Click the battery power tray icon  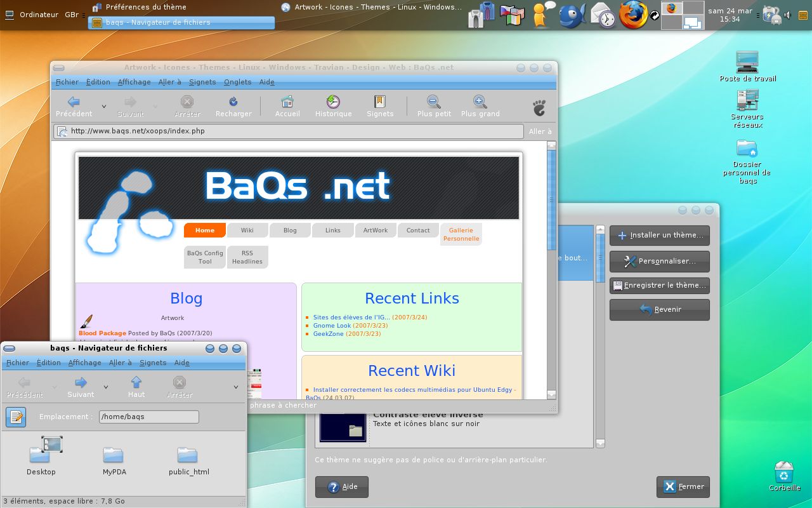(772, 15)
